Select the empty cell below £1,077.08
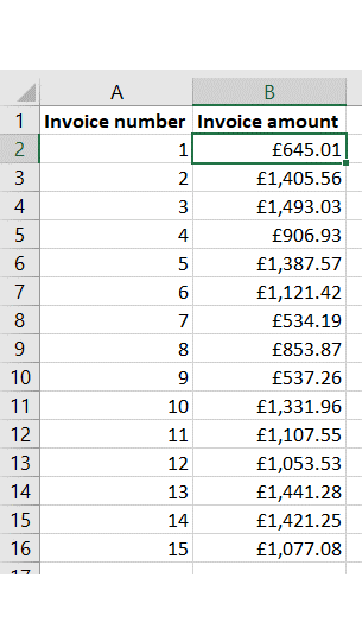The image size is (362, 644). [269, 569]
